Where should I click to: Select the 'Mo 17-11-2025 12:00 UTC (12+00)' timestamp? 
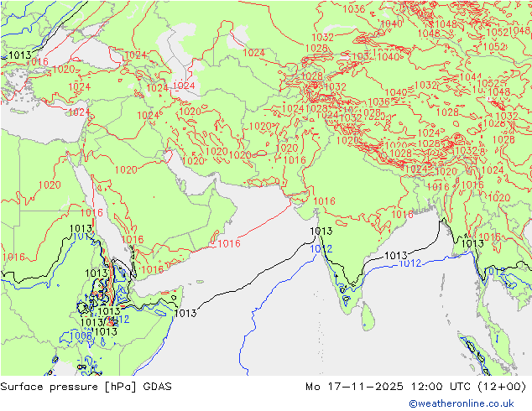(x=416, y=387)
